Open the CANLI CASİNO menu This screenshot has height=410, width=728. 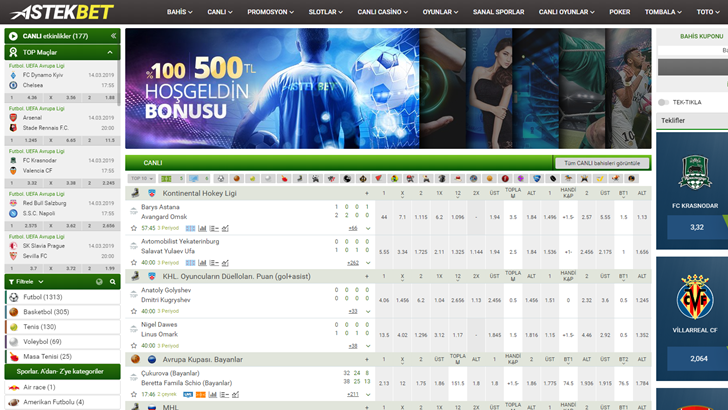pos(383,12)
